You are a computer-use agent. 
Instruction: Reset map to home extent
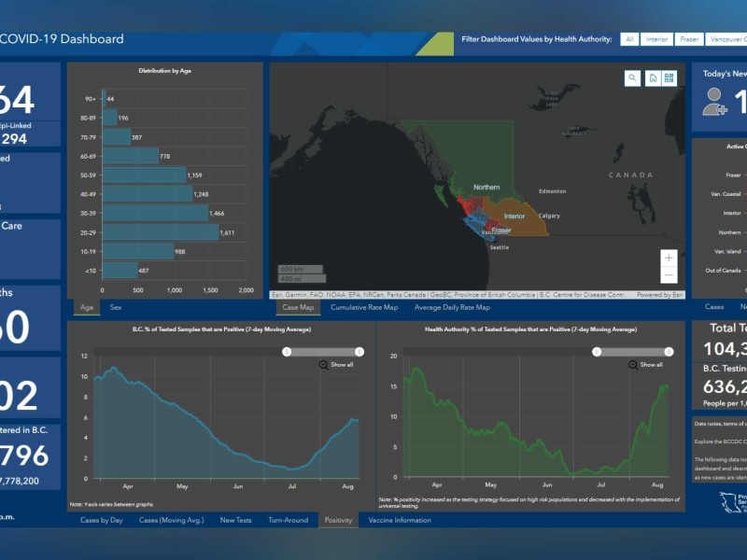[654, 78]
